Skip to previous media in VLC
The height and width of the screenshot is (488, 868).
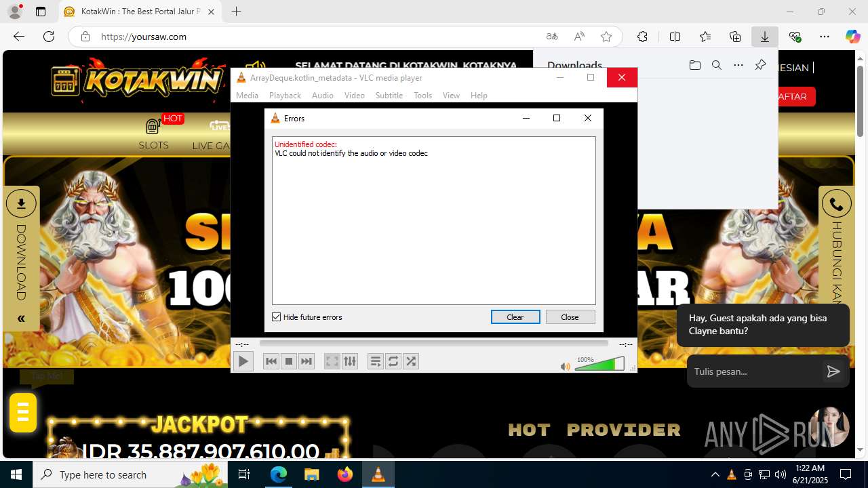(x=271, y=361)
